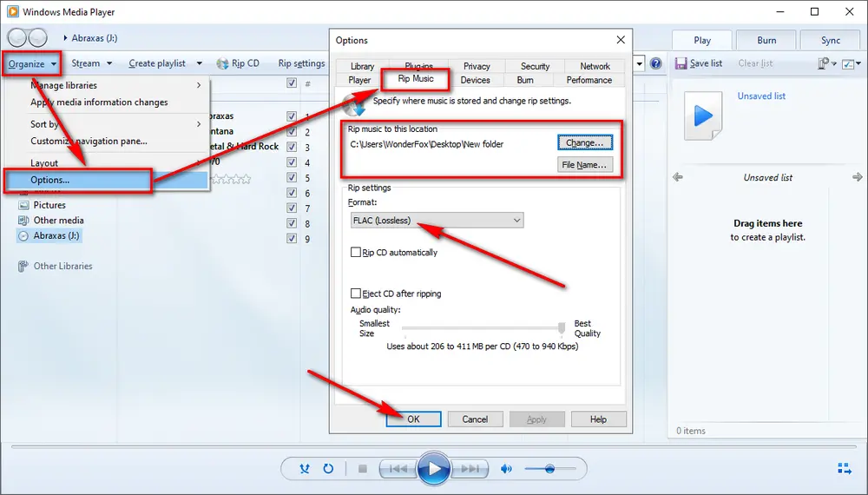The image size is (868, 495).
Task: Open the Organize dropdown menu
Action: 32,63
